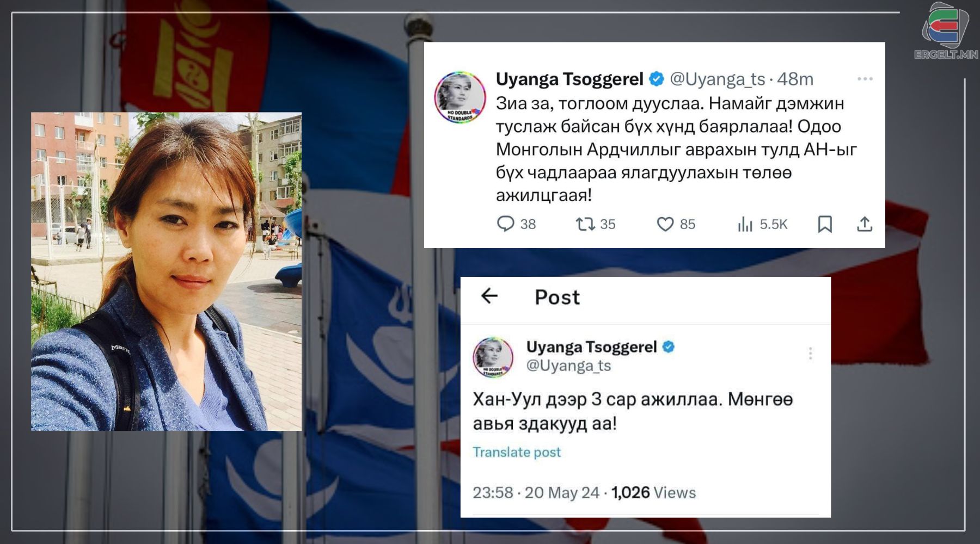The width and height of the screenshot is (980, 544).
Task: Click the profile avatar in lower post
Action: tap(493, 357)
